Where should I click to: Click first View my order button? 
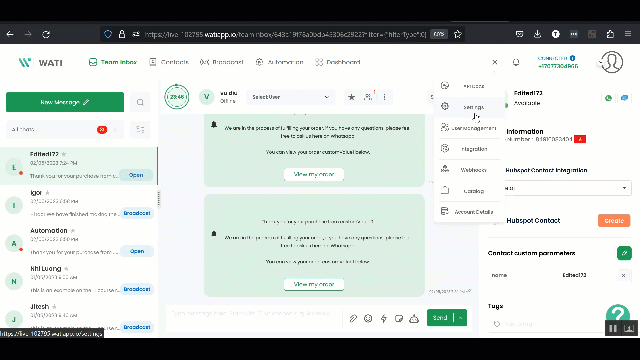click(313, 174)
